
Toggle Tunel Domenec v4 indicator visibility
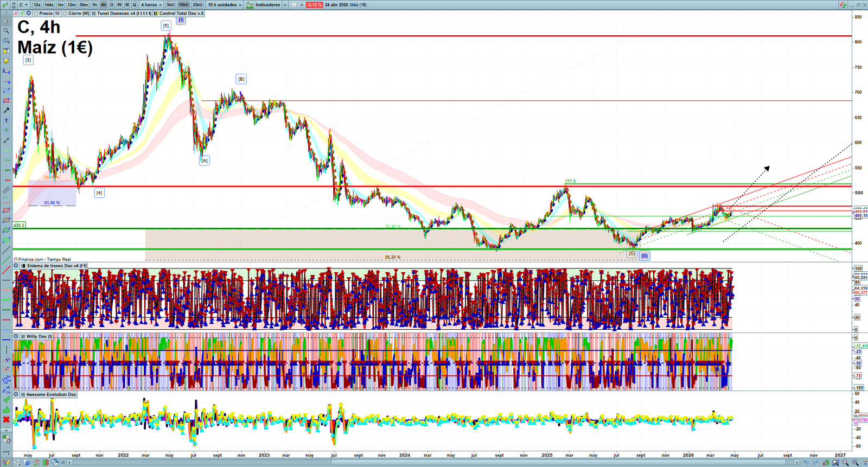pos(94,14)
